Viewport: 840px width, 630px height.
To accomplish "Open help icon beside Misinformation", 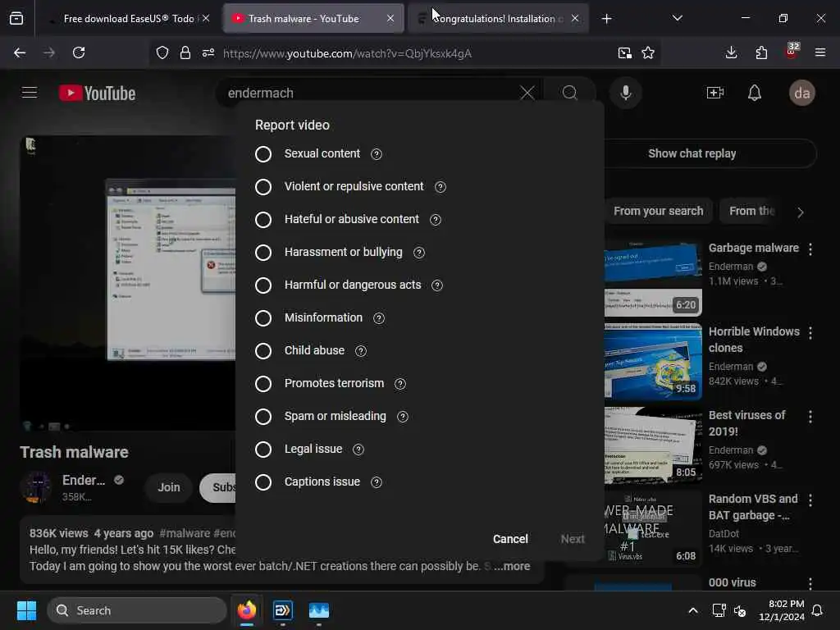I will pyautogui.click(x=379, y=318).
